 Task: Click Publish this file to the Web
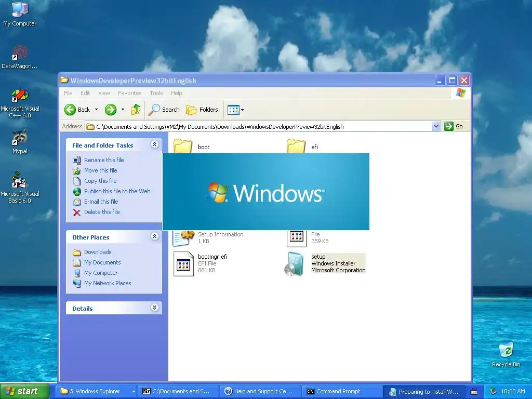pyautogui.click(x=117, y=191)
